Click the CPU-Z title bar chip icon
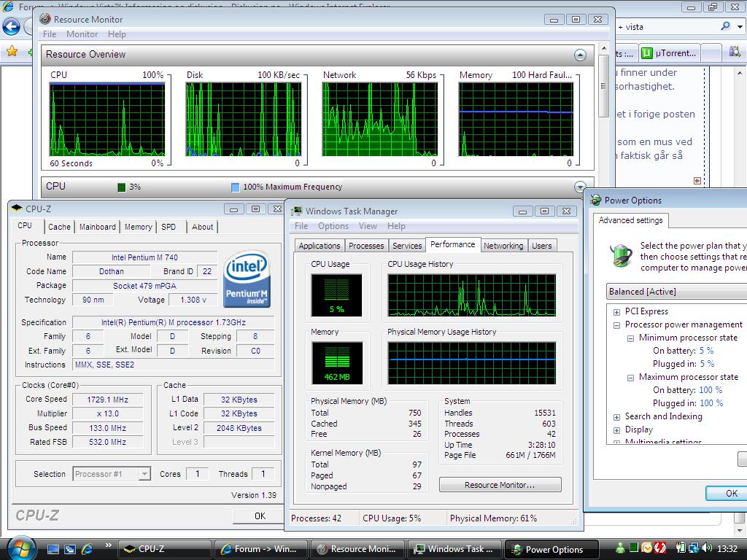Screen dimensions: 747x560 pos(18,208)
